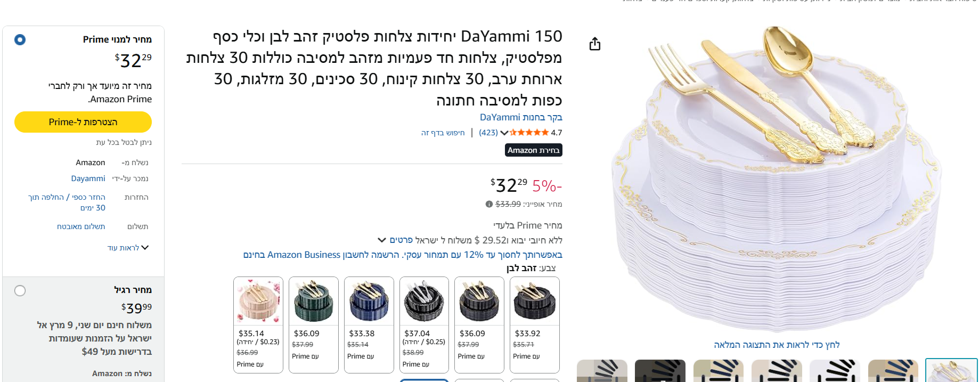Open the info icon next to typical price
The width and height of the screenshot is (980, 382).
(489, 204)
